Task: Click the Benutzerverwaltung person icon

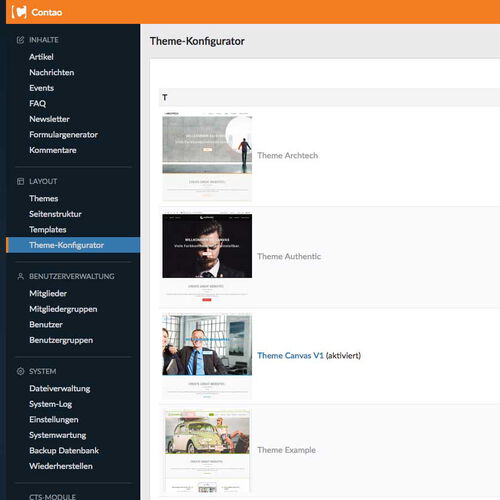Action: [20, 276]
